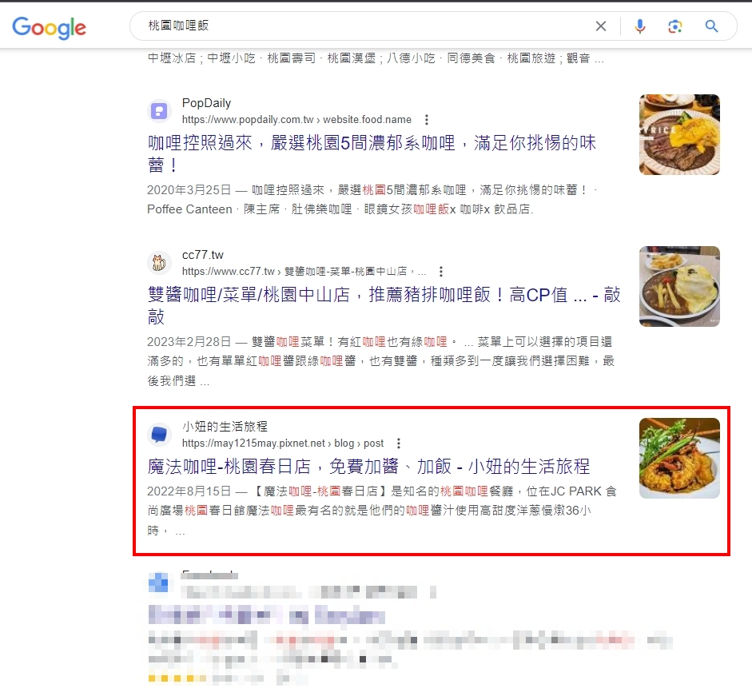Start voice search with microphone icon
The width and height of the screenshot is (752, 700).
[x=640, y=26]
